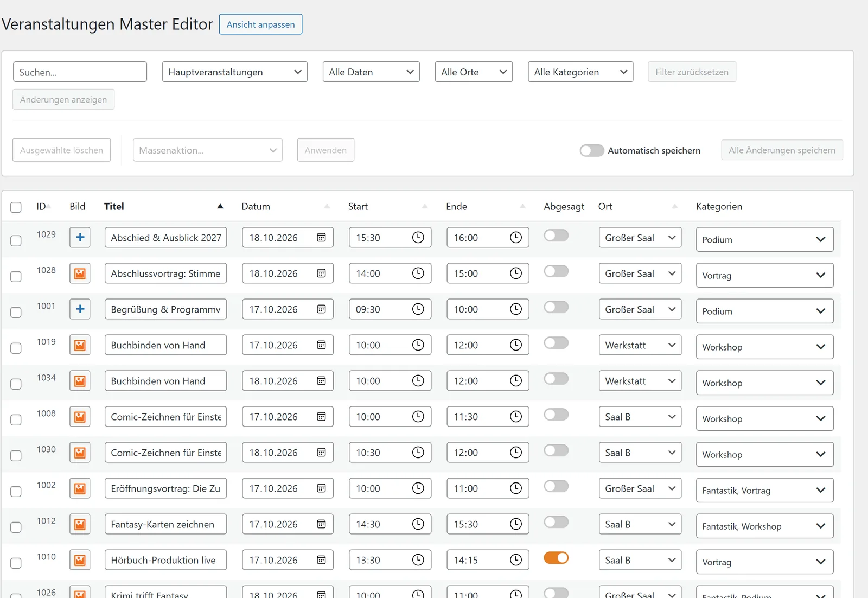Open calendar icon in ID 1019 date field

point(321,345)
